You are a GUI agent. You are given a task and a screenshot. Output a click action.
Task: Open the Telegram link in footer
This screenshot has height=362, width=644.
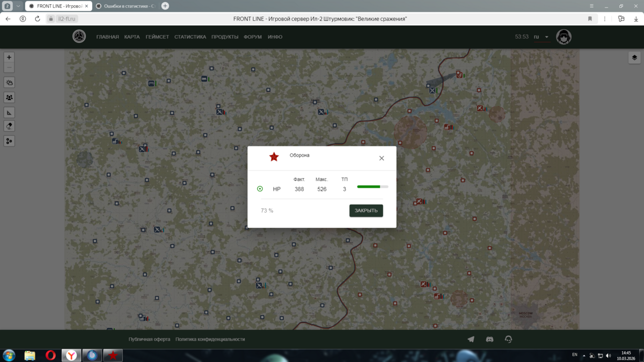click(x=471, y=339)
